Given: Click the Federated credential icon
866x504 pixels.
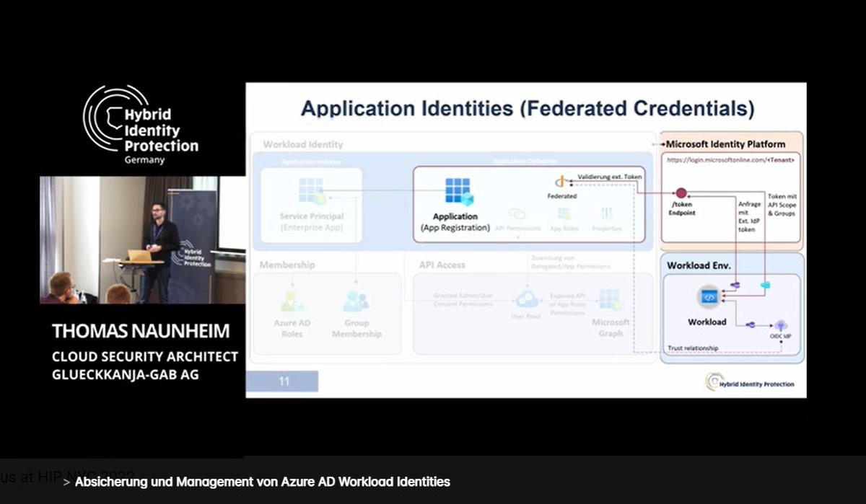Looking at the screenshot, I should click(x=560, y=182).
